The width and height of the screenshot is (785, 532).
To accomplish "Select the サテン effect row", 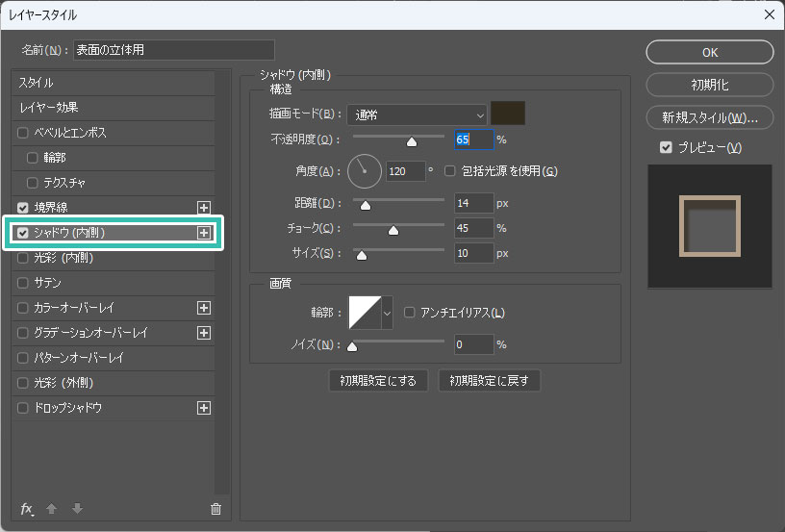I will point(114,283).
